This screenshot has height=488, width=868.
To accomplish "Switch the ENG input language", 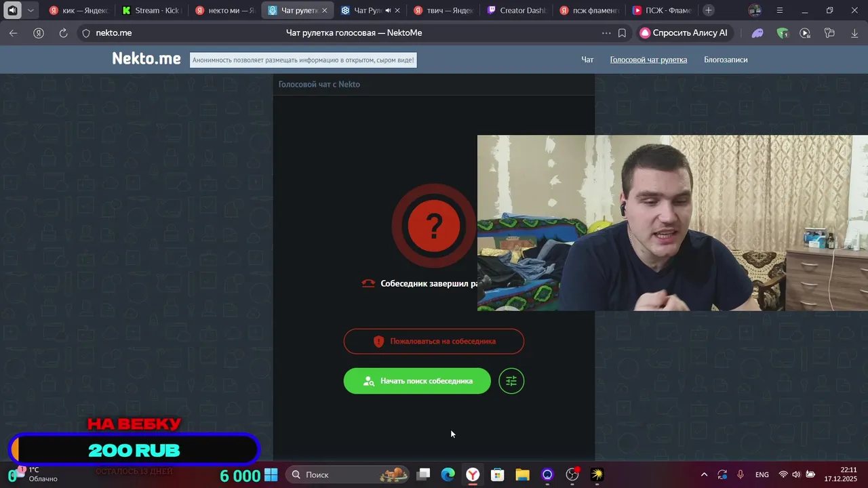I will tap(762, 474).
